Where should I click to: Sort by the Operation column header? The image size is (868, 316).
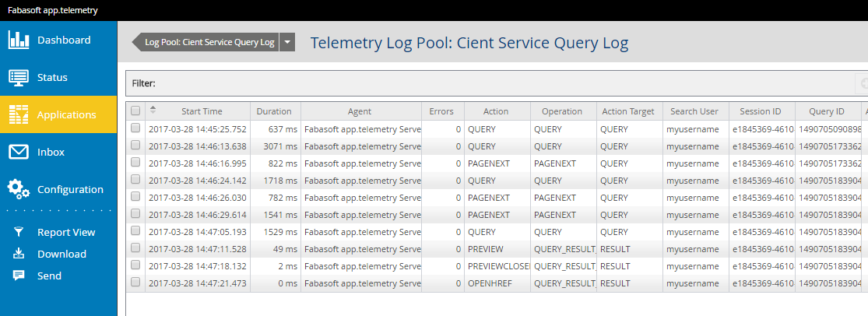click(562, 111)
